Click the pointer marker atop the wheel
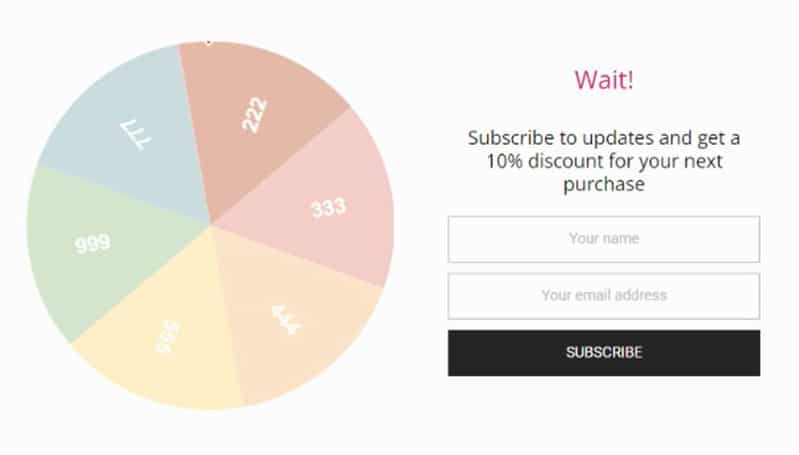 click(x=208, y=41)
